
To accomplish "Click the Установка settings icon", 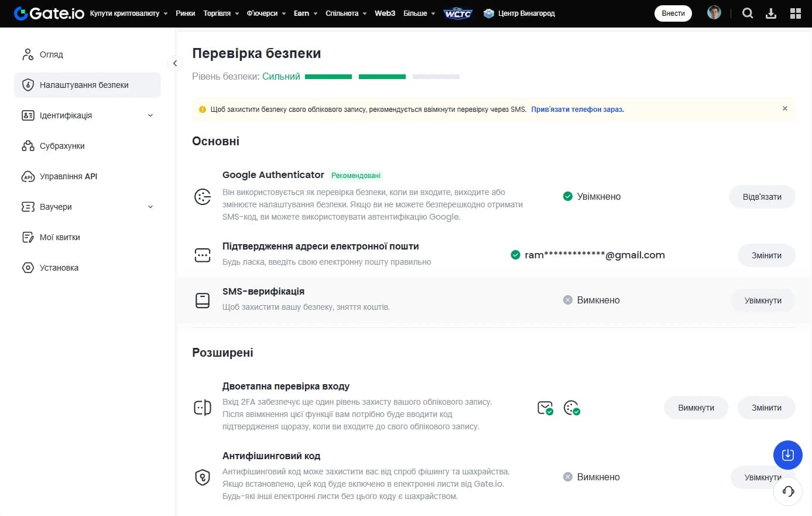I will coord(28,268).
